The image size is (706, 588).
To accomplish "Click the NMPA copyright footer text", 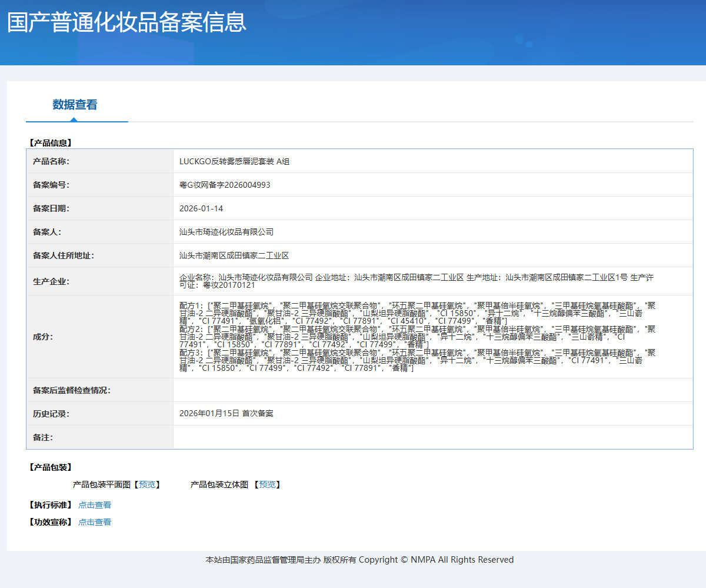I will click(x=359, y=560).
